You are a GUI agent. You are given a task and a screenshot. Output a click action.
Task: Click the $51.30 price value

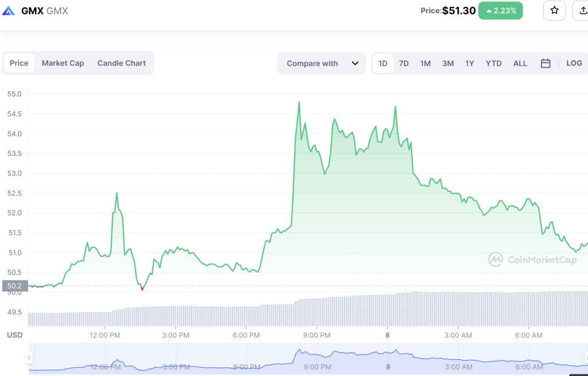point(459,10)
